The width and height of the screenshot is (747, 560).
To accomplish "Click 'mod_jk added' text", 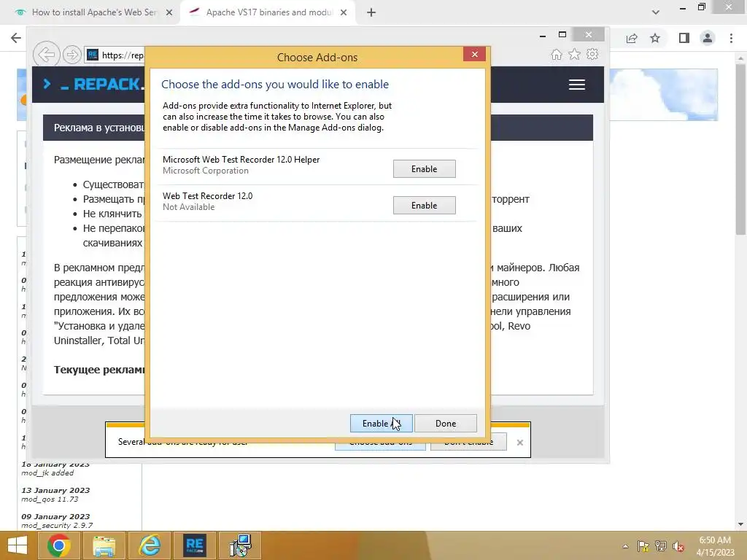I will tap(47, 472).
